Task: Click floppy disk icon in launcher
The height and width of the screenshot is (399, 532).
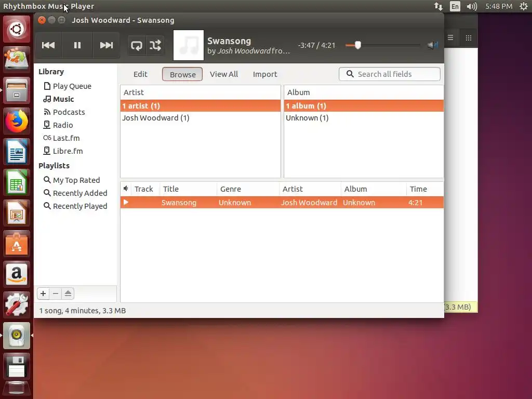Action: 17,366
